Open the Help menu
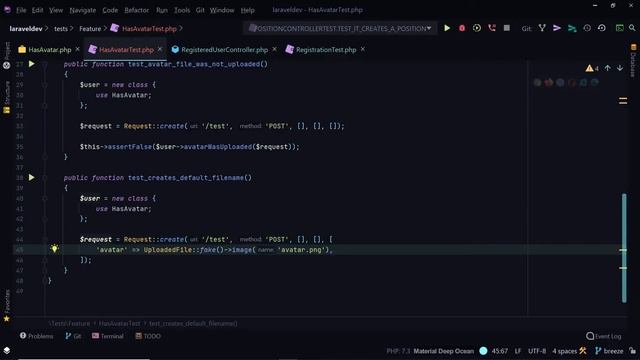This screenshot has height=360, width=640. 247,10
